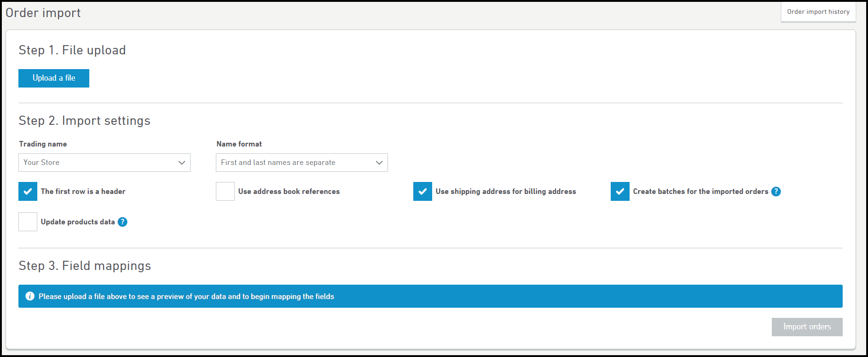Viewport: 868px width, 357px height.
Task: Disable using shipping address for billing address
Action: [x=422, y=192]
